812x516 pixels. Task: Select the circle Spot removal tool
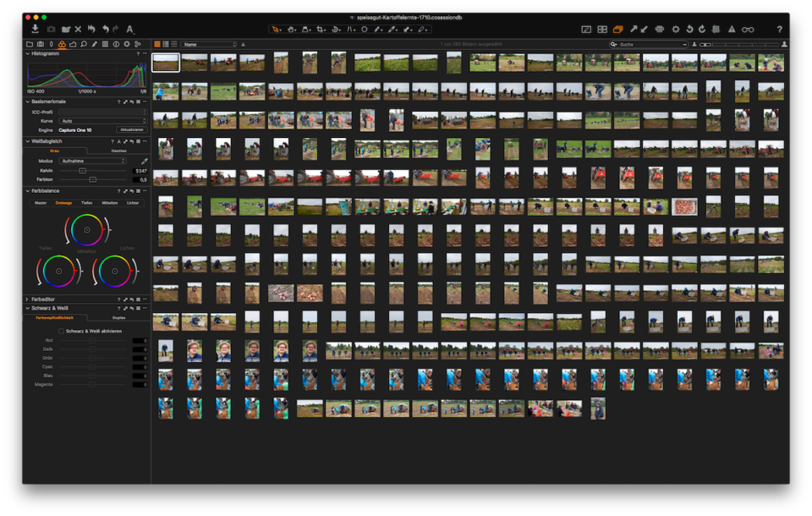(x=365, y=30)
